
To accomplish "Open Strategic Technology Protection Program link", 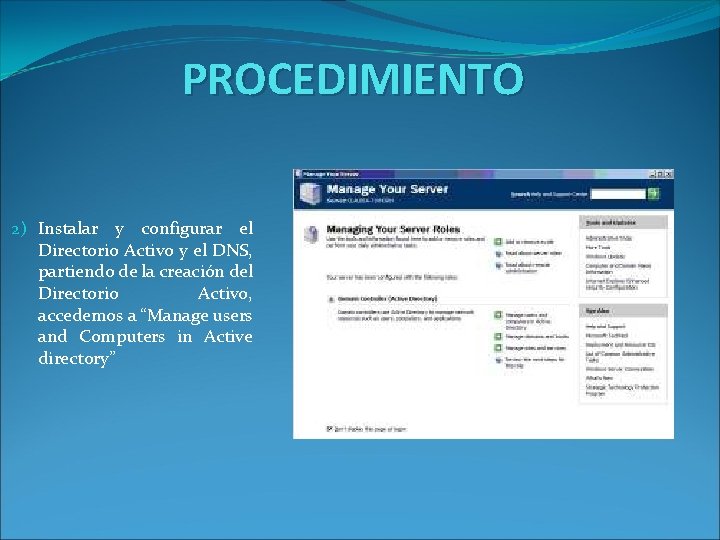I will (x=622, y=390).
